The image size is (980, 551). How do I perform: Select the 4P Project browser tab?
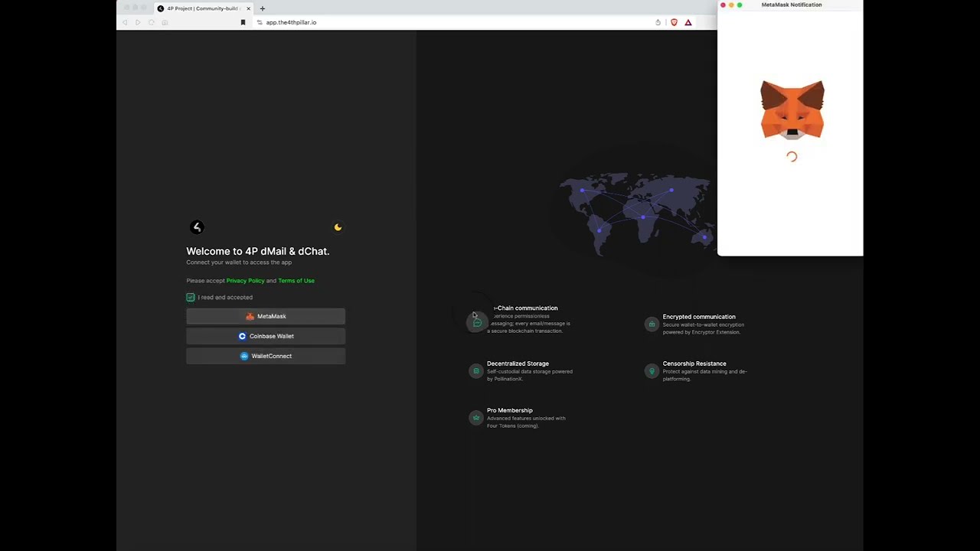click(x=204, y=8)
